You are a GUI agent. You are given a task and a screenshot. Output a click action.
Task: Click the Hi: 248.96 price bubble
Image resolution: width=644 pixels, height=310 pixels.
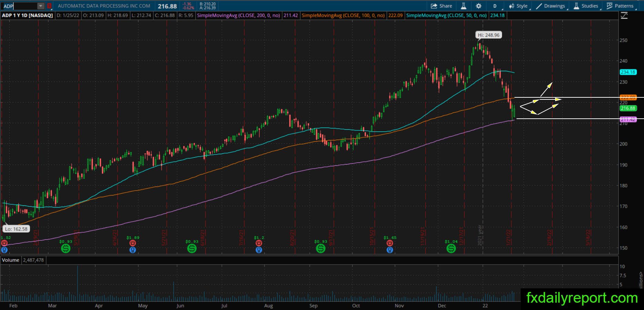coord(488,35)
